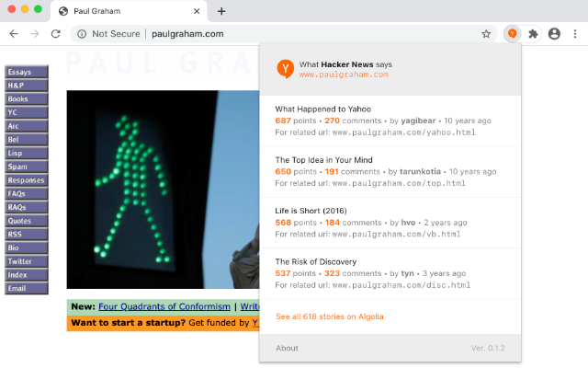Viewport: 588px width, 368px height.
Task: Open a new tab with the plus button
Action: tap(221, 11)
